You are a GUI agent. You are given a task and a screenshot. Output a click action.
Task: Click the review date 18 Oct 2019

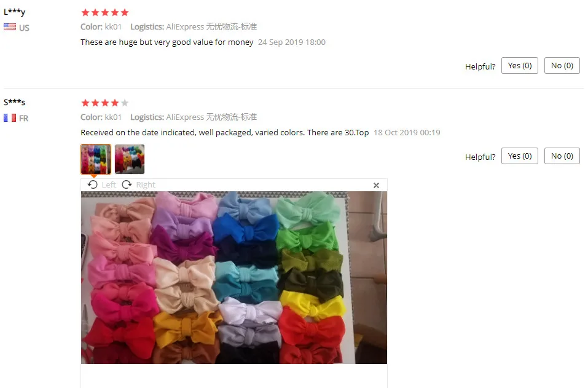coord(407,132)
